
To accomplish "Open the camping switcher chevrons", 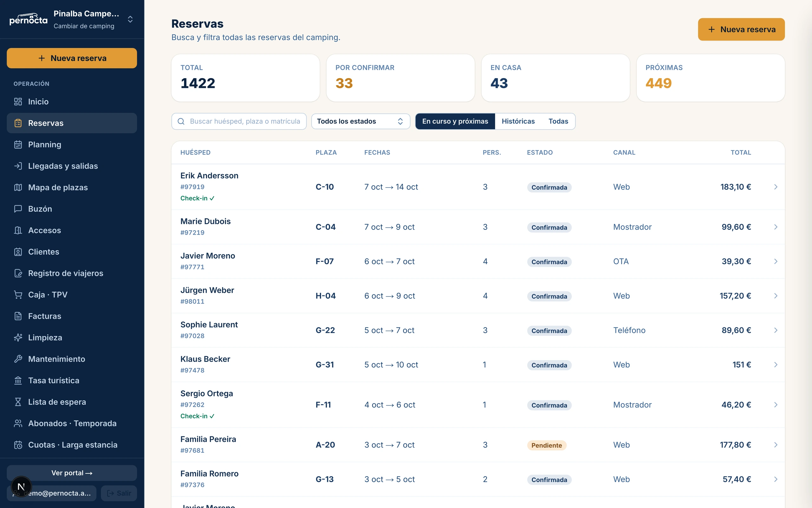I will click(x=130, y=19).
